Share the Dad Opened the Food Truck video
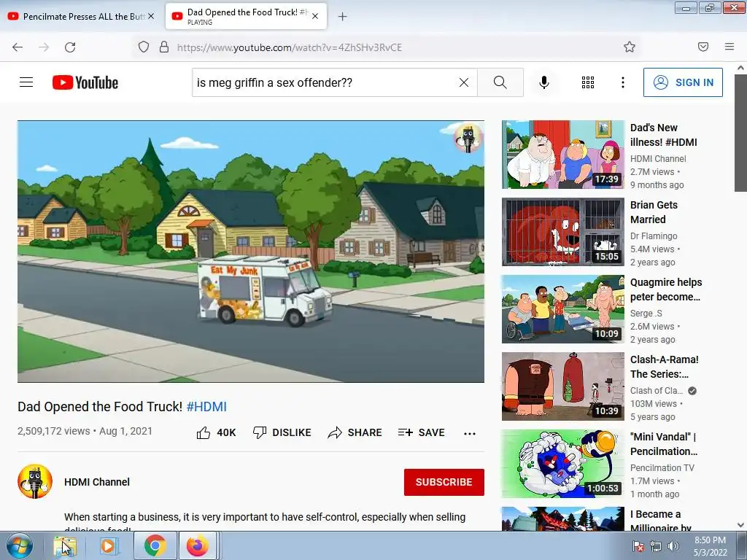The width and height of the screenshot is (747, 560). coord(355,432)
